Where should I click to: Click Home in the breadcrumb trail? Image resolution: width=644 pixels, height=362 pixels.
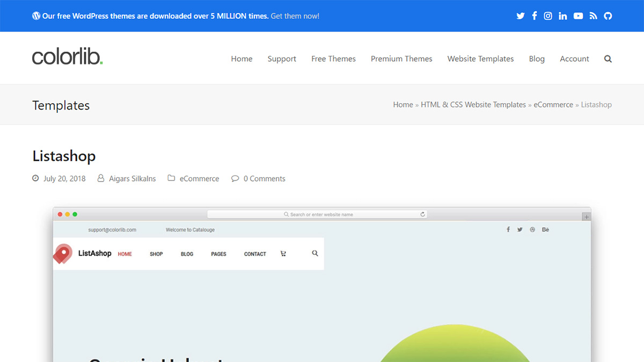403,105
